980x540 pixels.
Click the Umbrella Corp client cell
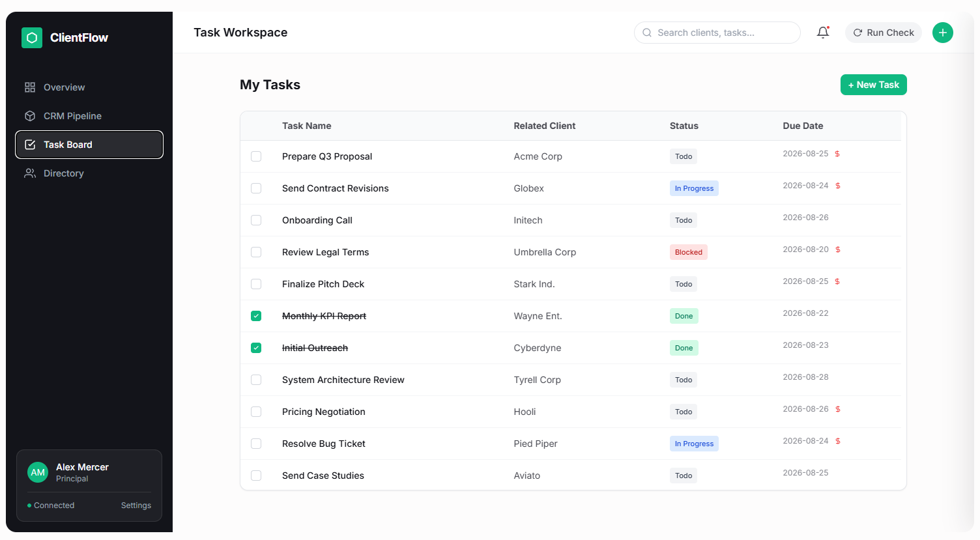pos(545,252)
